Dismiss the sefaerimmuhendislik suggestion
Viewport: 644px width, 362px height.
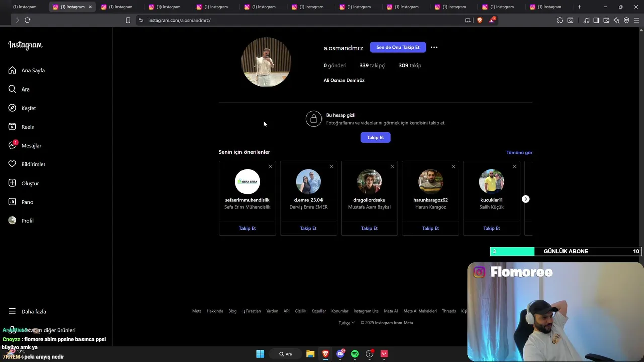(x=270, y=166)
